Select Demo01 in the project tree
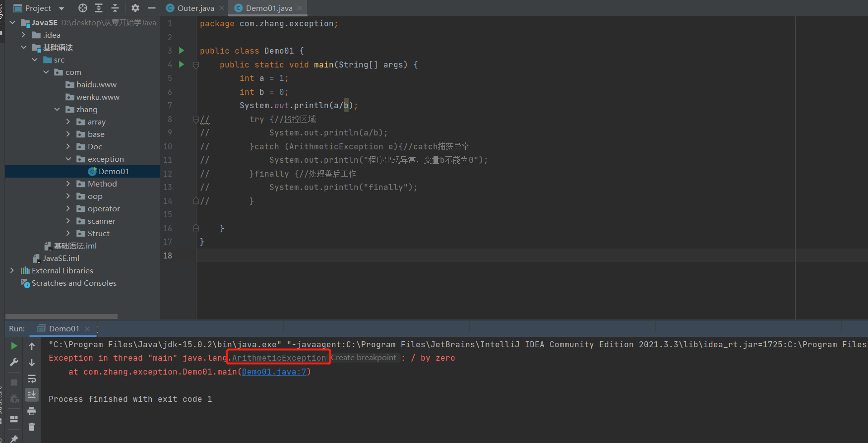 click(x=82, y=172)
